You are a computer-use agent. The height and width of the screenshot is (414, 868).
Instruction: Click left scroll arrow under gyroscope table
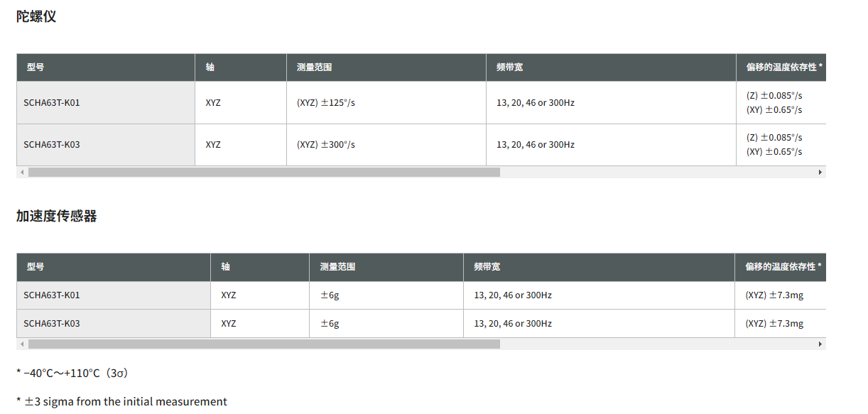click(x=22, y=172)
